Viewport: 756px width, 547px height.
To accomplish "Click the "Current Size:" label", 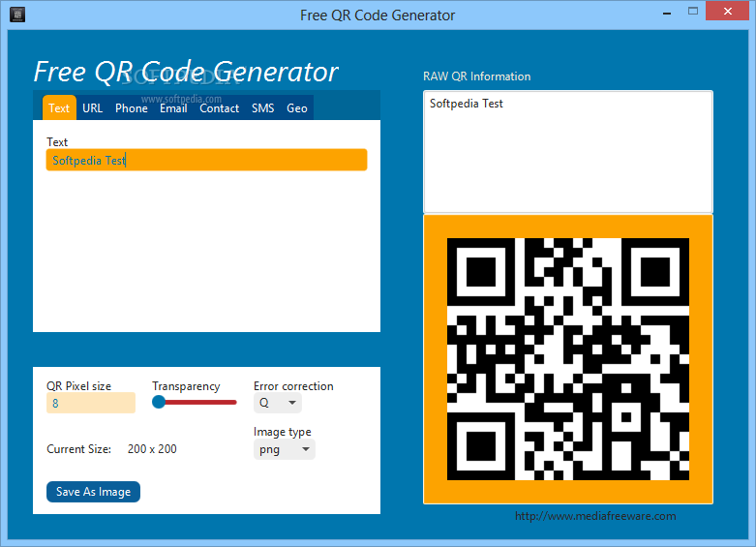I will (79, 449).
